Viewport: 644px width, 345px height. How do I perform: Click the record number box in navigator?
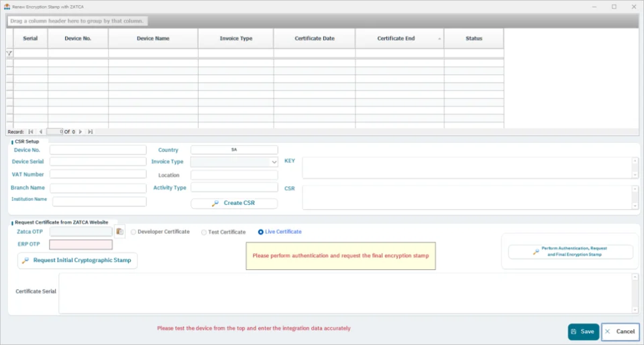point(54,132)
